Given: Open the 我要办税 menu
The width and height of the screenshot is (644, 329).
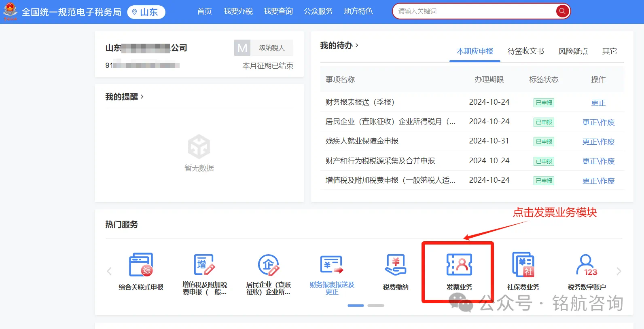Looking at the screenshot, I should [238, 11].
